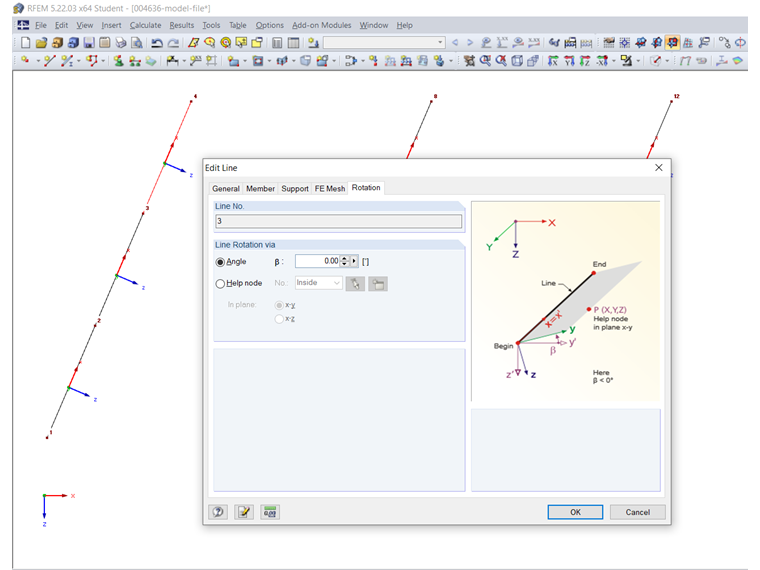Click the Line No. field

tap(338, 221)
